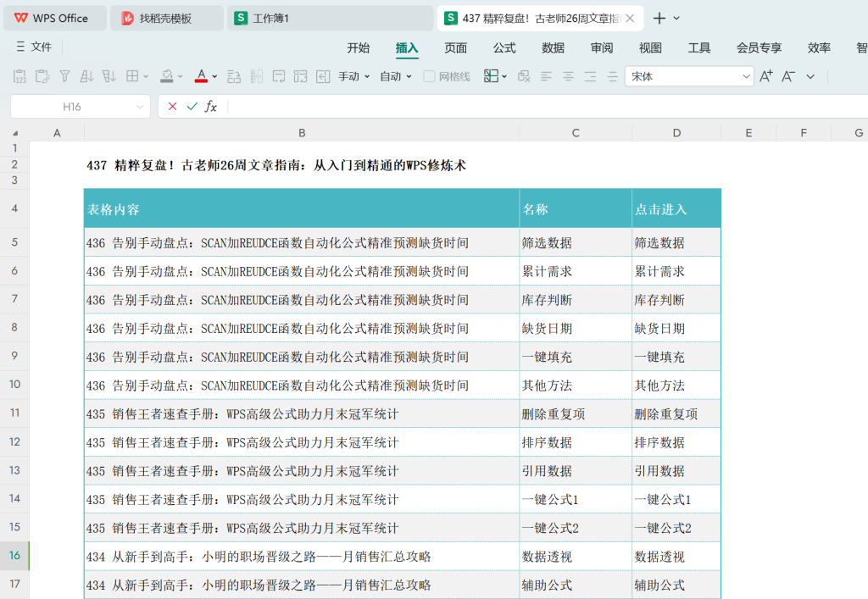Click the indent left arrow box icon
This screenshot has height=599, width=868.
point(323,76)
